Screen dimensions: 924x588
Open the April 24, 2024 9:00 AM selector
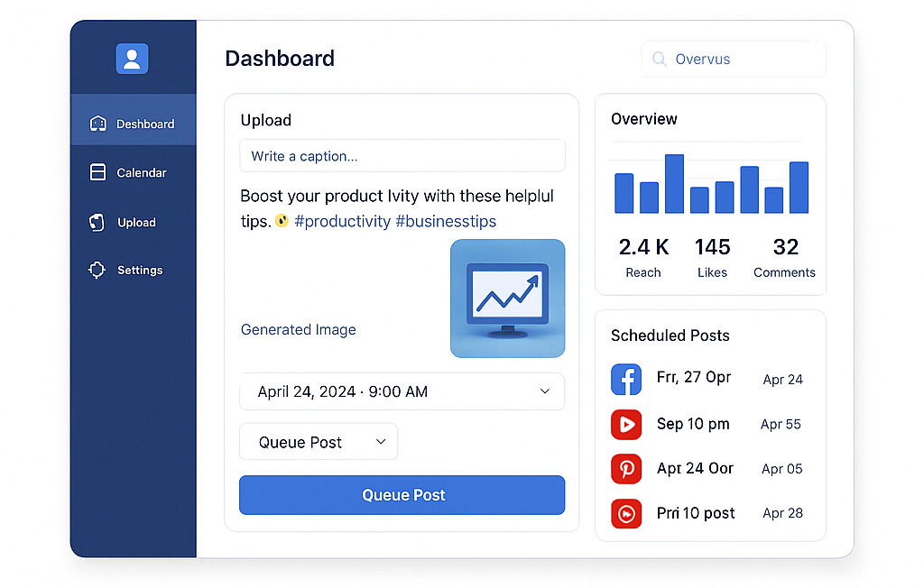pos(402,391)
